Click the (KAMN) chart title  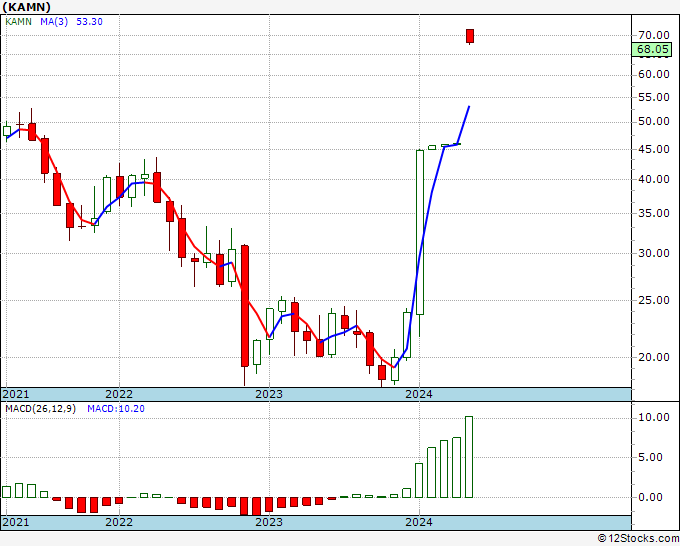point(26,7)
